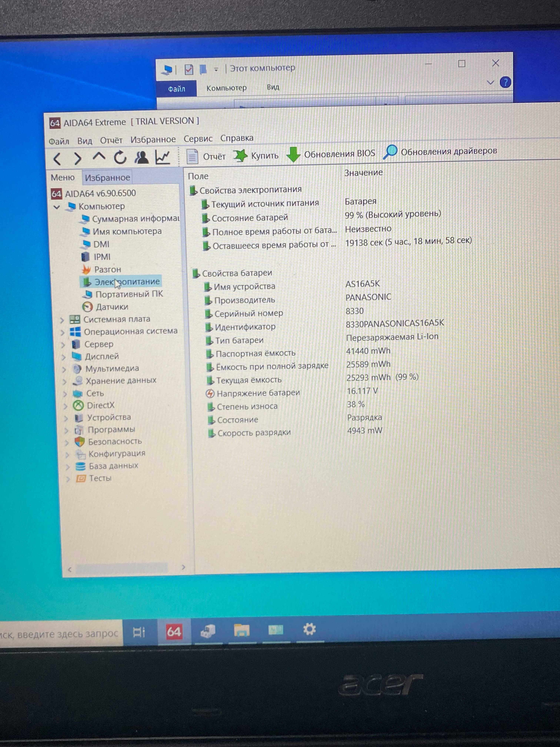Switch to the Меню tab
Image resolution: width=560 pixels, height=747 pixels.
(63, 177)
